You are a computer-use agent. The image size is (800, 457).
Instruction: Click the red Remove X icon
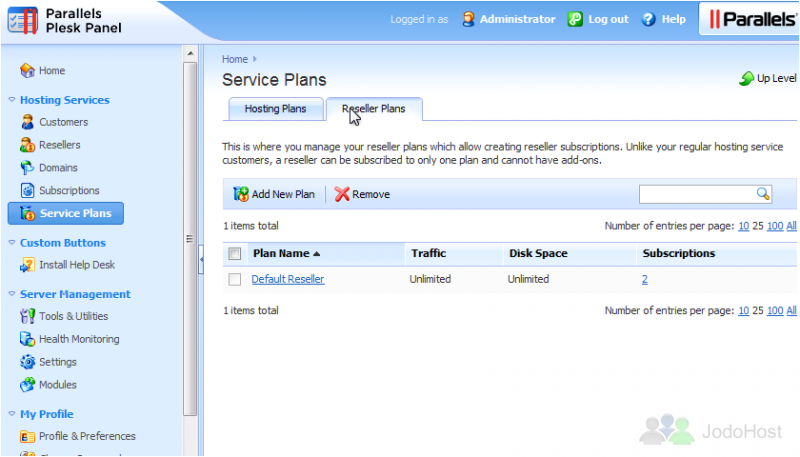342,194
